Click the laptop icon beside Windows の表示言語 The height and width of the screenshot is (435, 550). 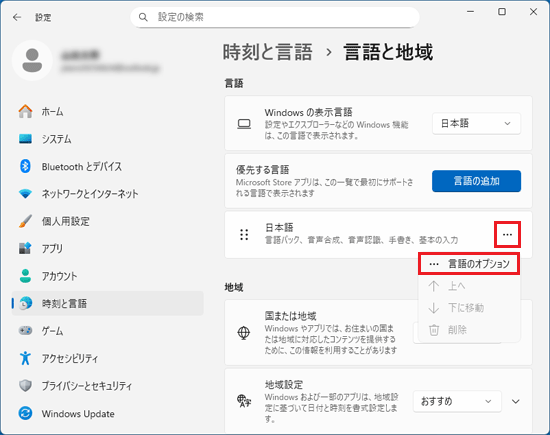point(244,124)
